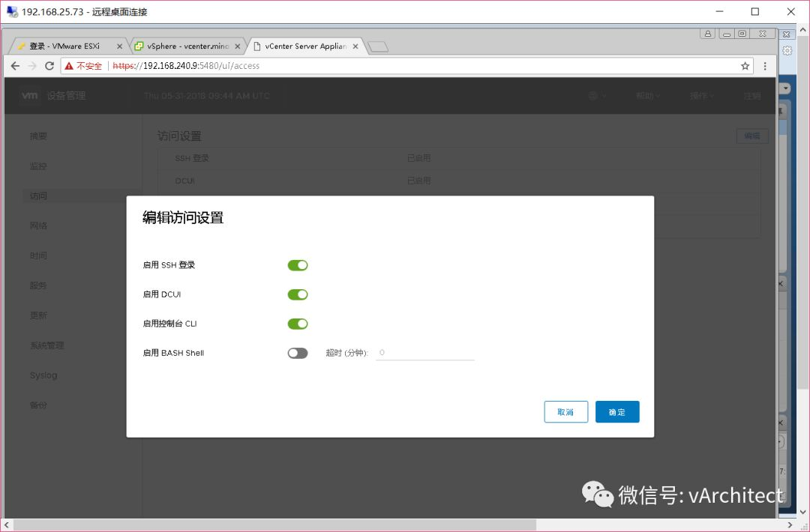Reload the page with the refresh icon
This screenshot has height=532, width=810.
click(49, 66)
